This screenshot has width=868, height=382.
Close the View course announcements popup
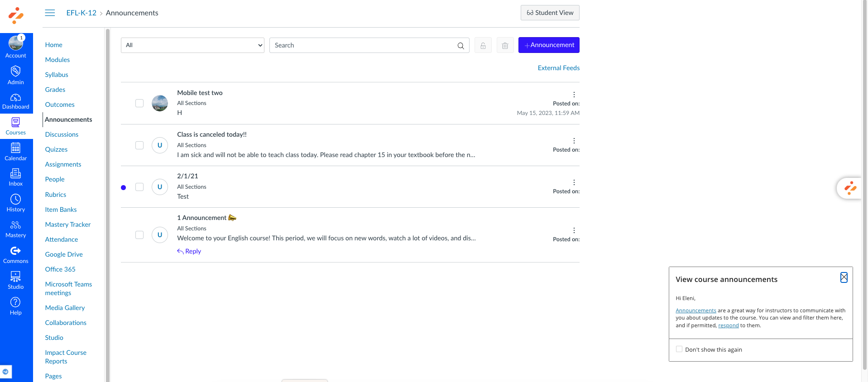click(x=844, y=277)
